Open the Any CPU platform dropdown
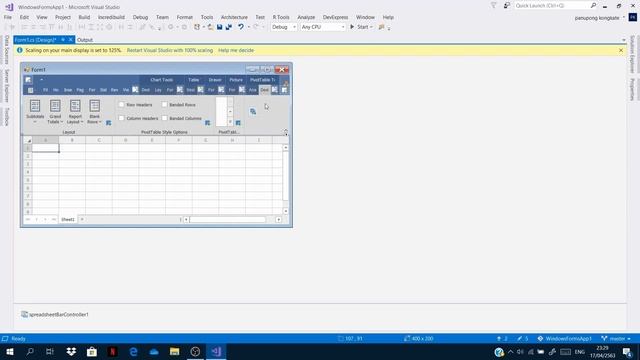Screen dimensions: 640x360 click(x=323, y=27)
